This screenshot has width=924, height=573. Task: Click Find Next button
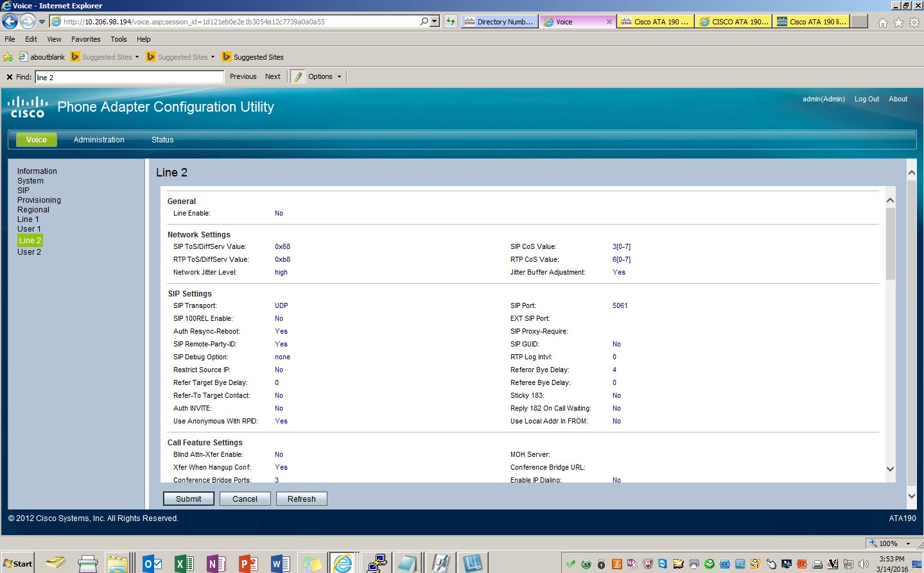273,76
